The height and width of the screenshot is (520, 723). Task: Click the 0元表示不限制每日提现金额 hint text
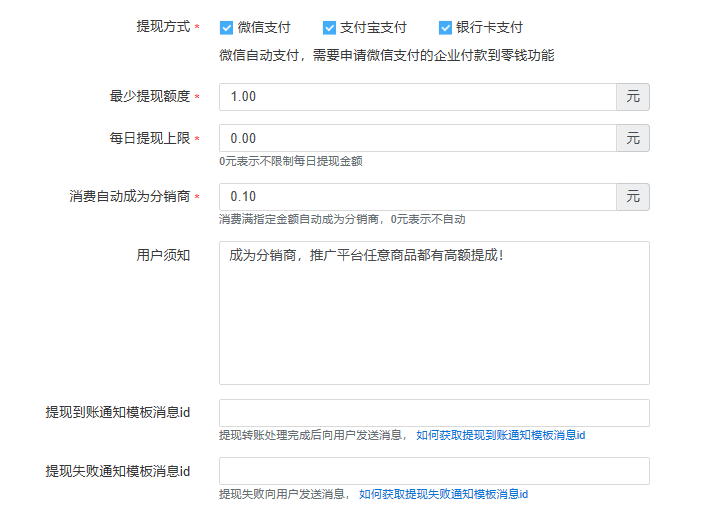click(x=291, y=161)
